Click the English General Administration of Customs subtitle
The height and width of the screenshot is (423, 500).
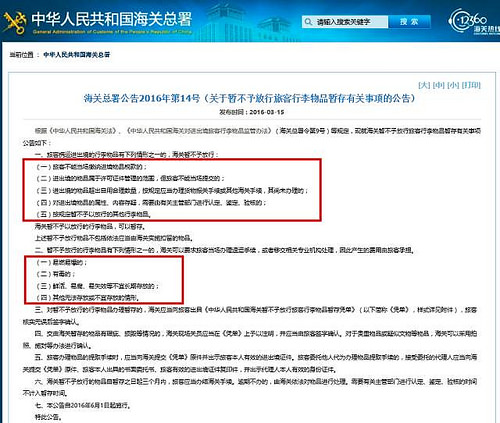(x=112, y=32)
